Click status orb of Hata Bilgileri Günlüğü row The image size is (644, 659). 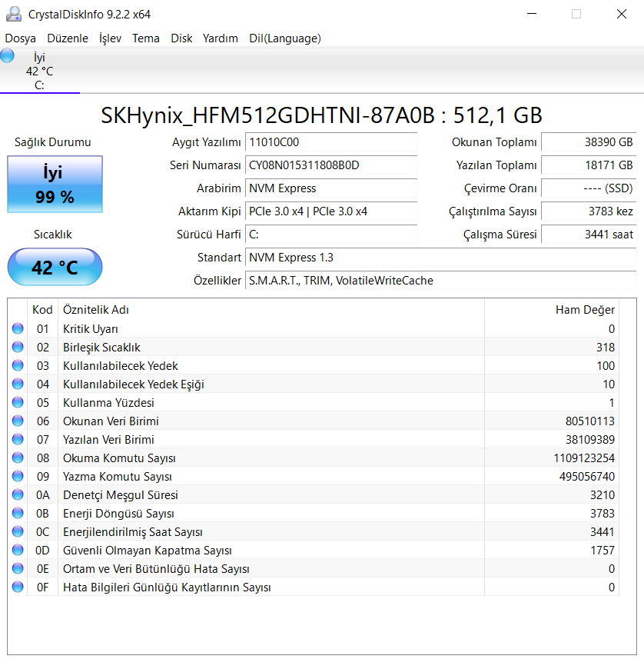click(x=18, y=587)
